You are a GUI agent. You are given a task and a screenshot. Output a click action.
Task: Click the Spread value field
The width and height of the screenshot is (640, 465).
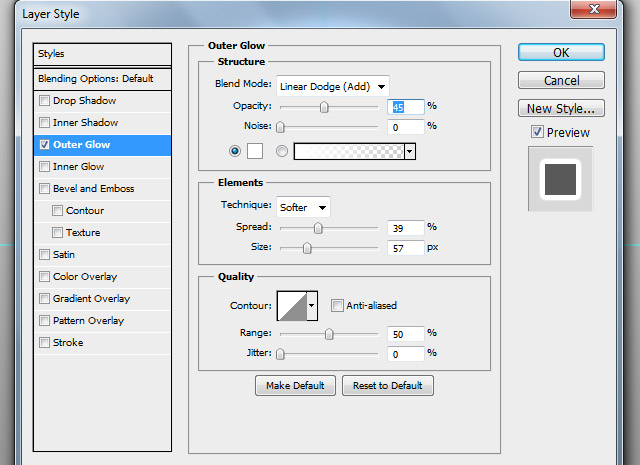coord(406,228)
